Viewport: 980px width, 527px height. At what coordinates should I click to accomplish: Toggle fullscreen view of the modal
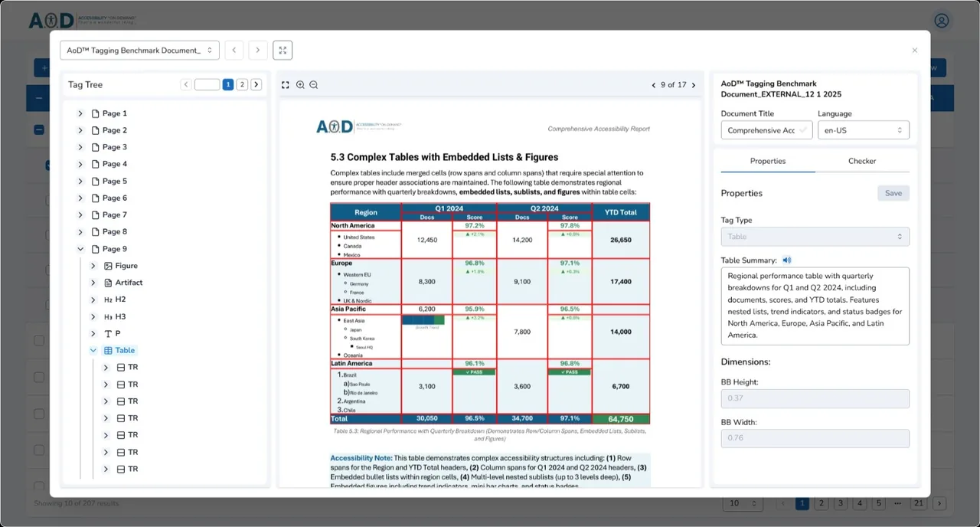pyautogui.click(x=283, y=51)
